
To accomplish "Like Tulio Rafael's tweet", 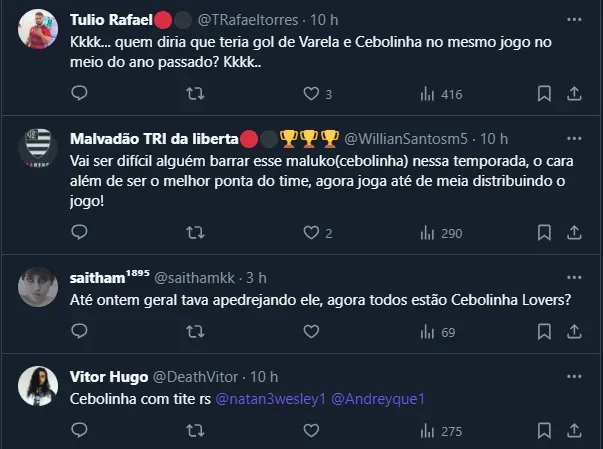I will pyautogui.click(x=310, y=94).
